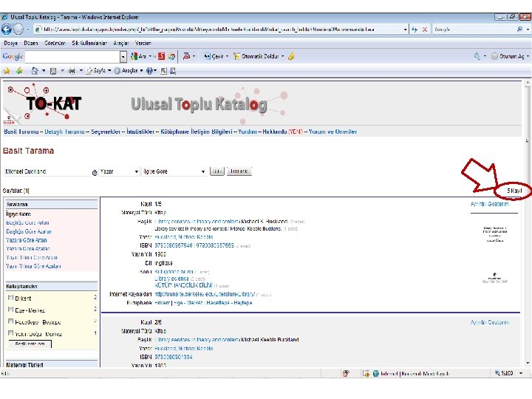Click the Michael Buckland search input field
Viewport: 532px width, 399px height.
(47, 171)
